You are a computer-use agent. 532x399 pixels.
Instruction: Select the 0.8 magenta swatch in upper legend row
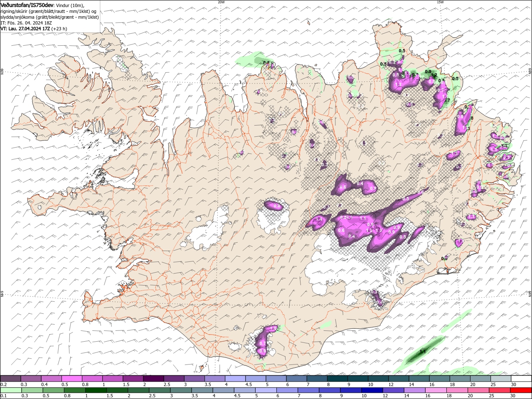tap(92, 379)
